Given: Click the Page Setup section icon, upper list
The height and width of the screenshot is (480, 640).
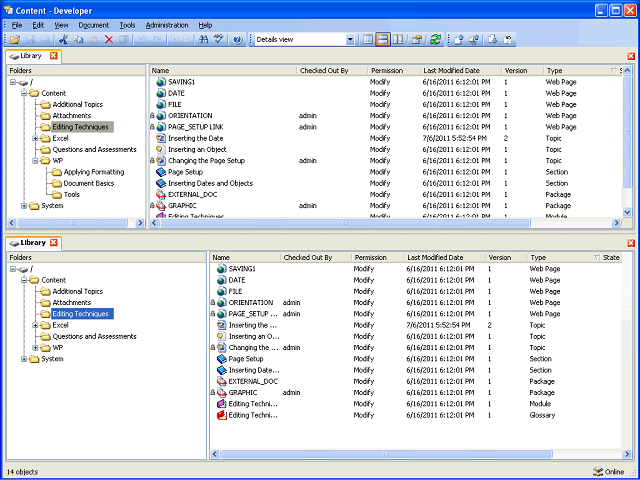Looking at the screenshot, I should tap(161, 172).
